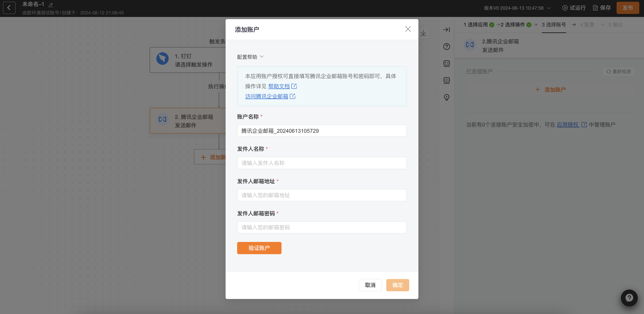Go to step 2 选择操作
The image size is (644, 314).
pos(516,24)
